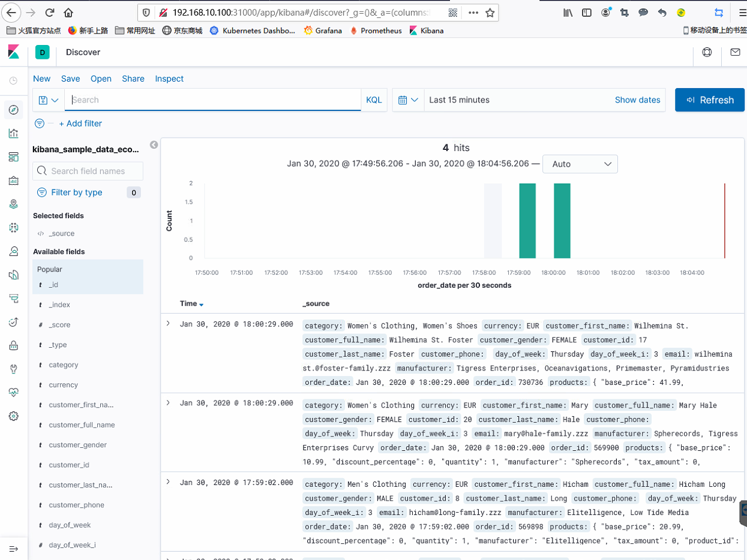Open Stack Monitoring heartbeat icon

13,392
